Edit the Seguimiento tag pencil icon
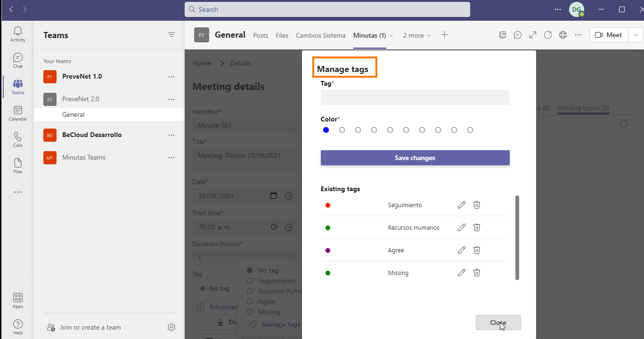Screen dimensions: 644x339 tap(462, 205)
